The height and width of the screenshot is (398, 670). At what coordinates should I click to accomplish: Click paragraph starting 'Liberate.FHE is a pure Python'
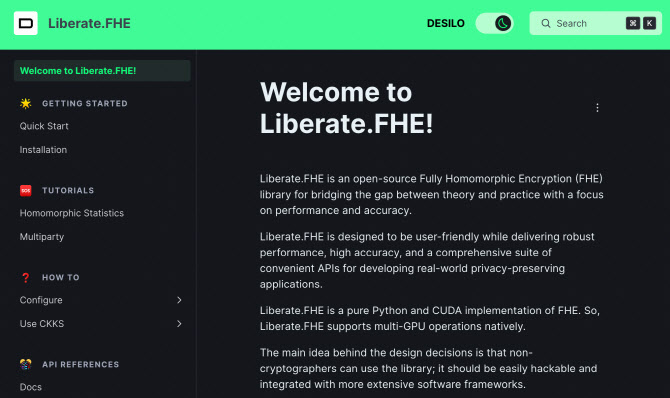tap(430, 318)
